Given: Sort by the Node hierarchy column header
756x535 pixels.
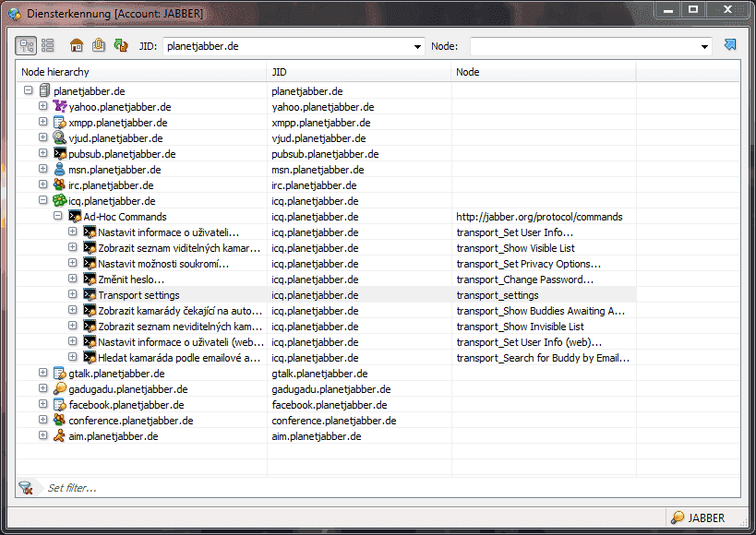Looking at the screenshot, I should 141,72.
